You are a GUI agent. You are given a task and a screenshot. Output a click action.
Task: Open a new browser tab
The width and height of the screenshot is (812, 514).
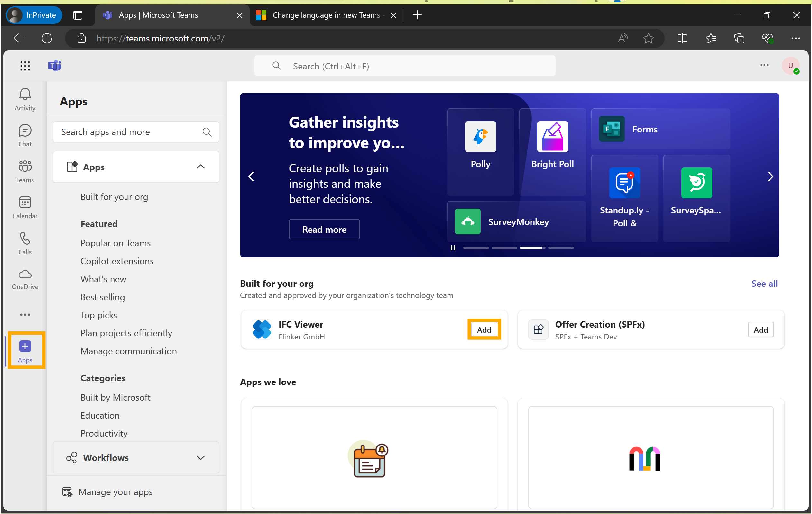417,15
